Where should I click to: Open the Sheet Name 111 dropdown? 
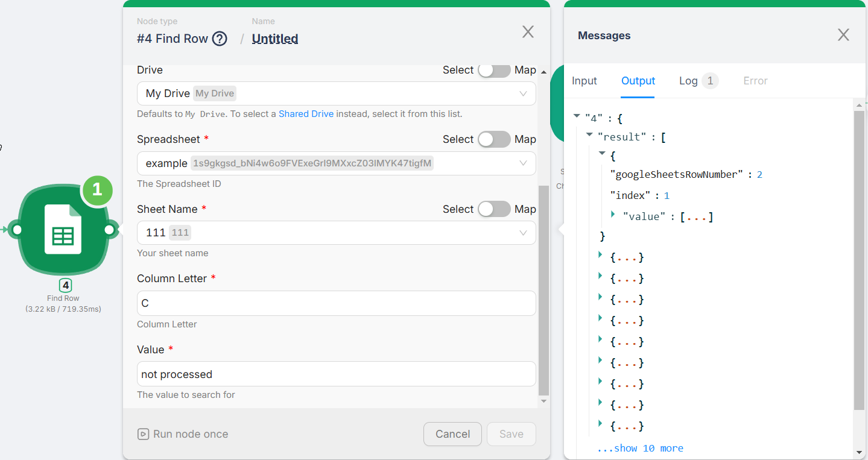(x=336, y=233)
